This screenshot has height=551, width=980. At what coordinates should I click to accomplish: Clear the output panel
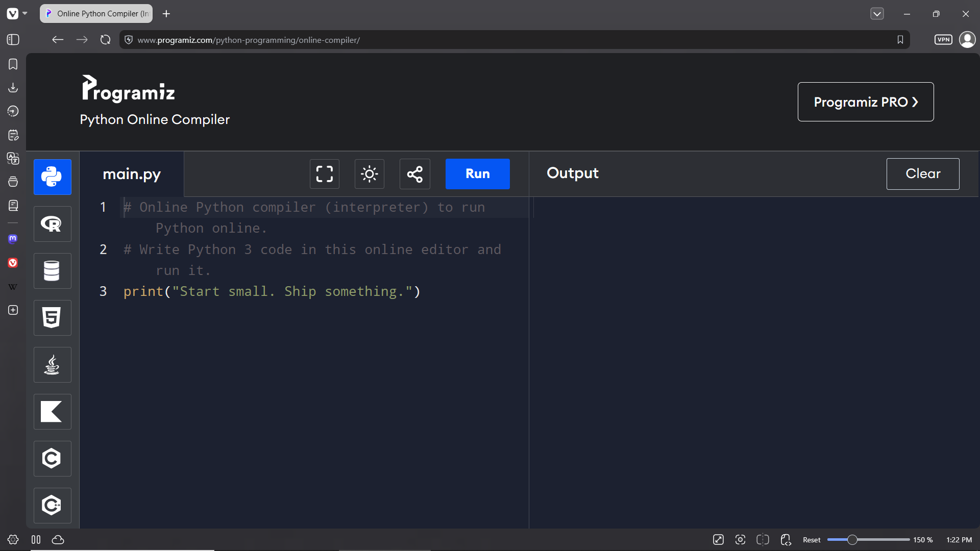(x=923, y=173)
